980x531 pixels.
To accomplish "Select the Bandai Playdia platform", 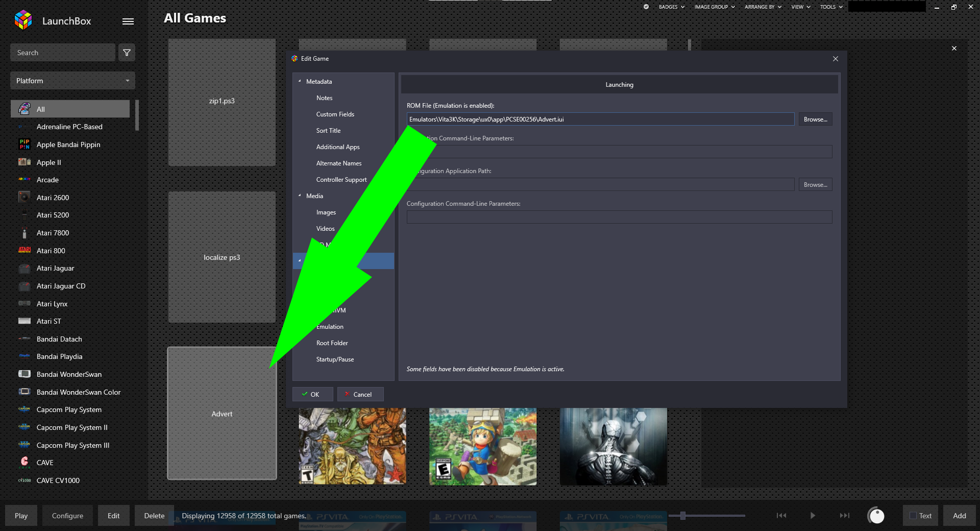I will (70, 356).
